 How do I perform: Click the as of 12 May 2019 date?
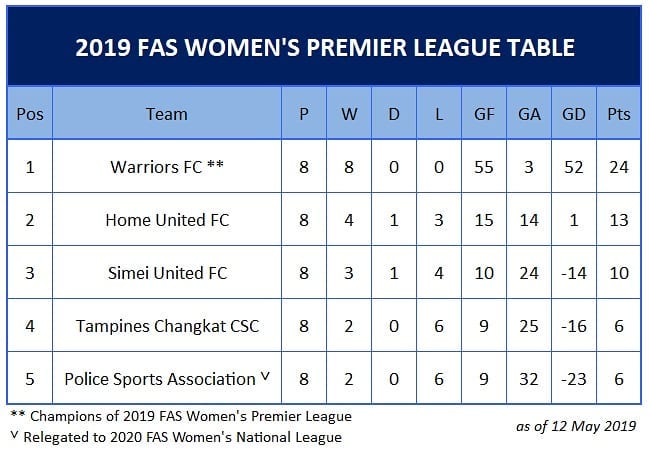coord(576,426)
